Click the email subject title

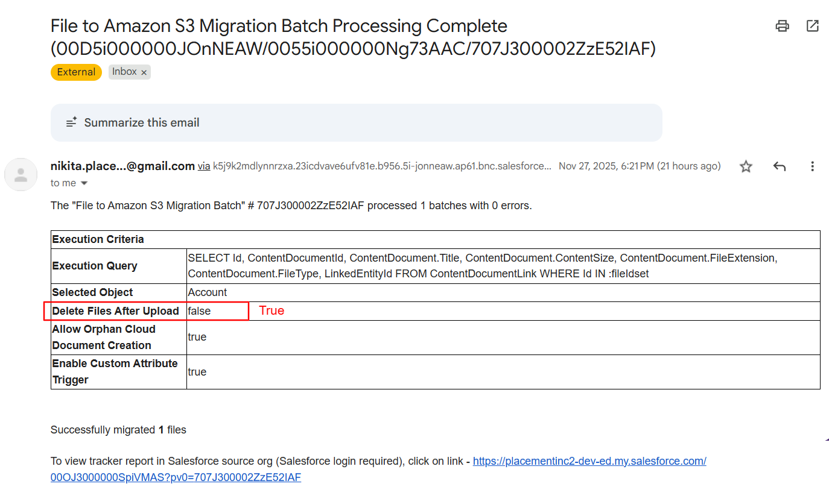coord(353,37)
